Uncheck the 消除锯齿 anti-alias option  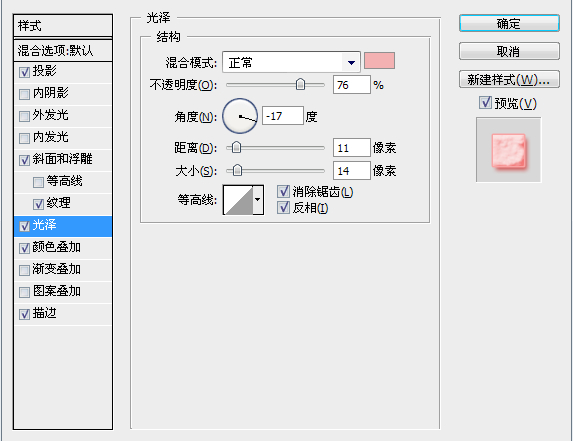(283, 191)
